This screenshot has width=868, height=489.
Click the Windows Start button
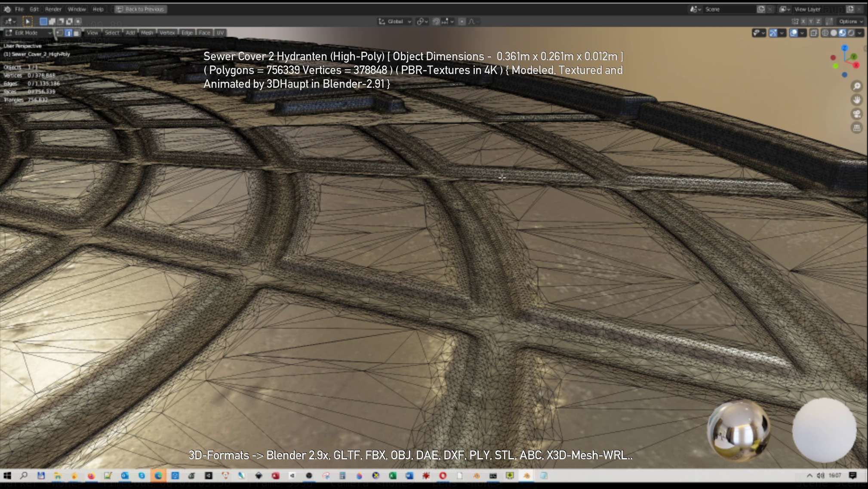7,476
